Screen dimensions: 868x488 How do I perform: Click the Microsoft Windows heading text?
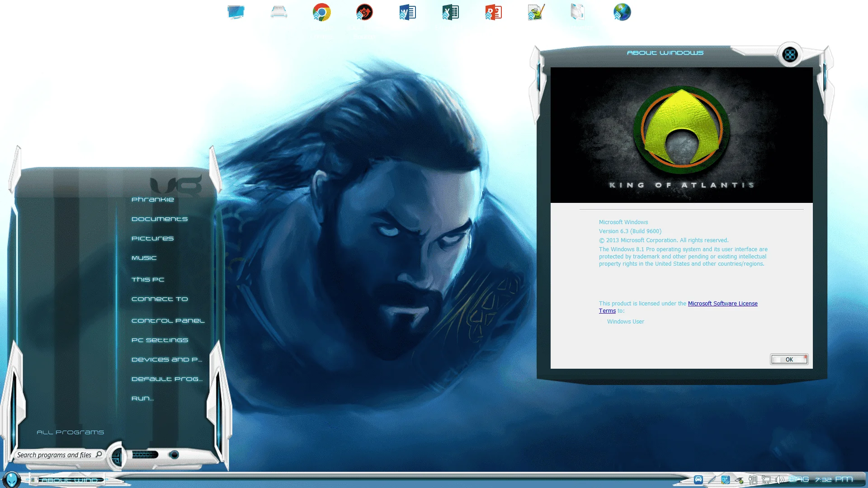click(x=623, y=222)
